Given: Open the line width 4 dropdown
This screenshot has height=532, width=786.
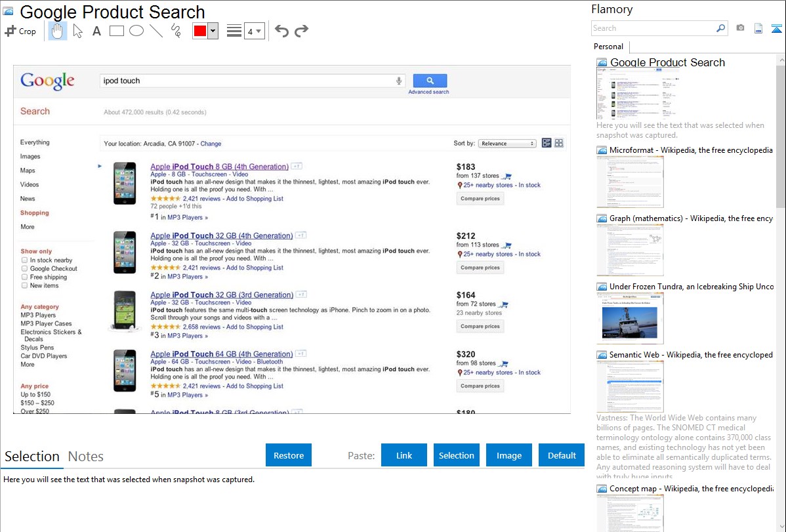Looking at the screenshot, I should 255,31.
